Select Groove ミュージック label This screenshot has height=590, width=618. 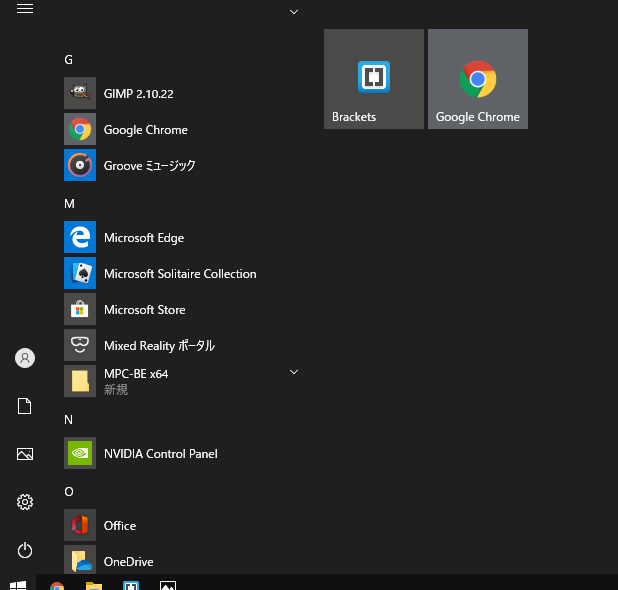point(149,166)
